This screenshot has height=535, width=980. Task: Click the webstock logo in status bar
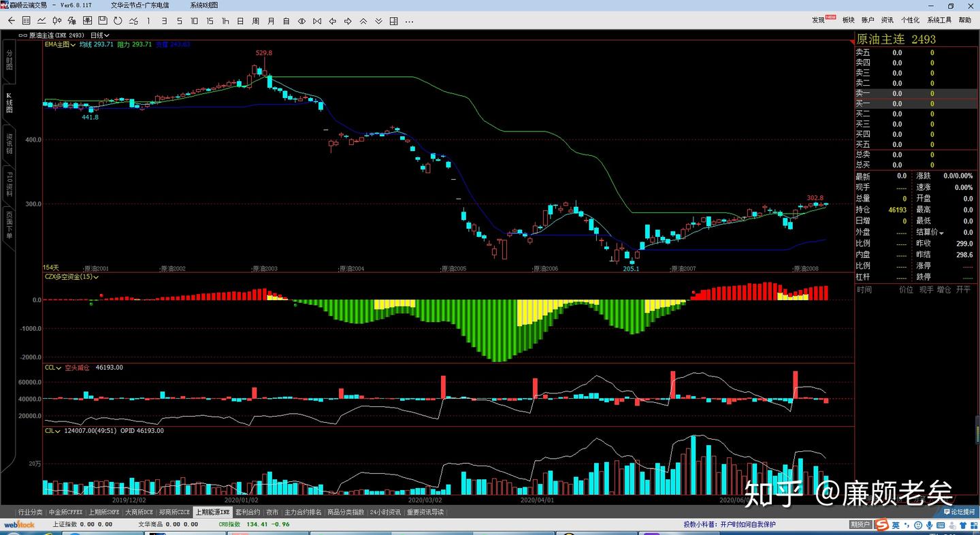click(x=19, y=525)
